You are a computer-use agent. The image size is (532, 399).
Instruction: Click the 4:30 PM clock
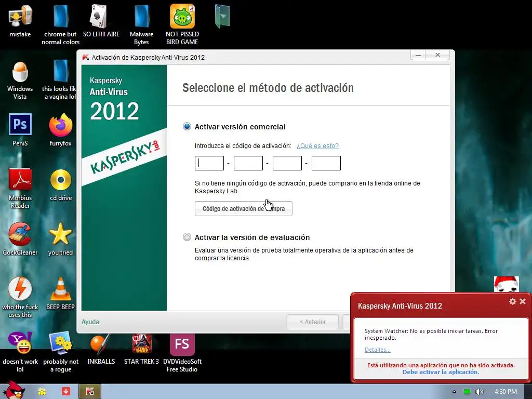[x=506, y=392]
